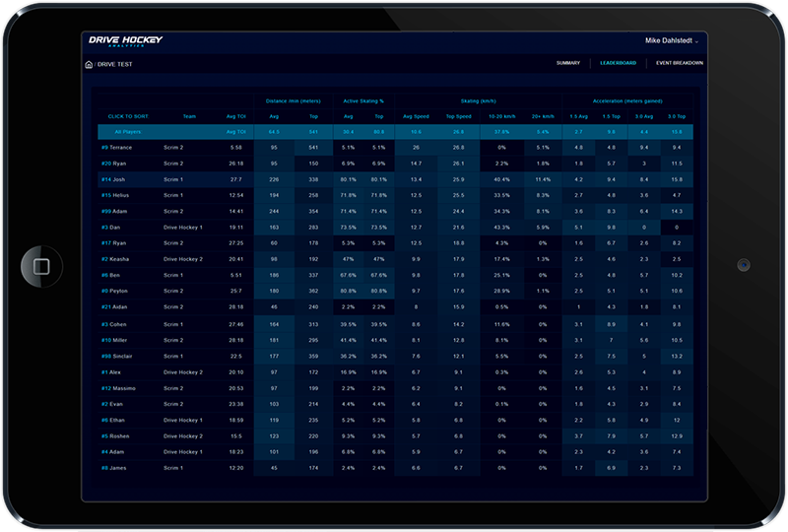Click the Drive Hockey Analytics logo
The width and height of the screenshot is (788, 532).
tap(126, 40)
